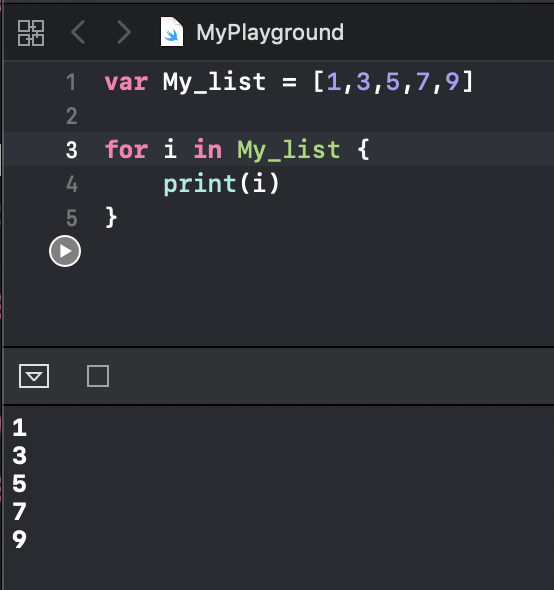Screen dimensions: 554x590
Task: Click the print(i) statement
Action: click(x=221, y=184)
